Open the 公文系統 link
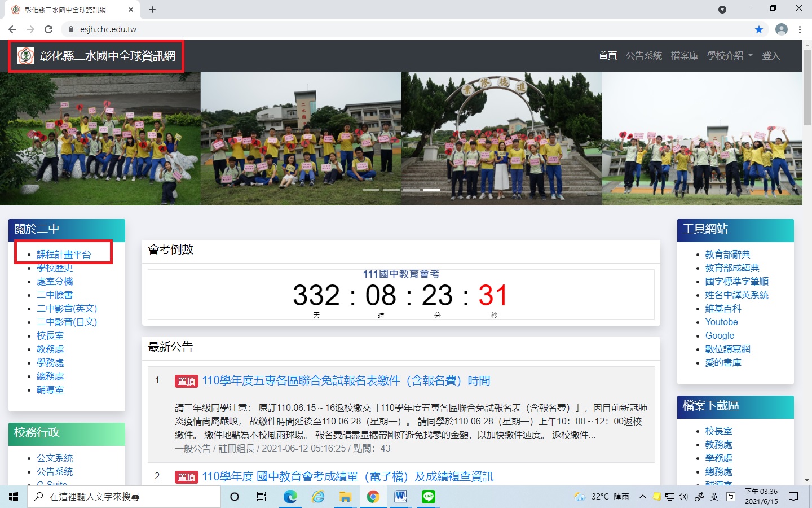Screen dimensions: 812x508 point(55,458)
